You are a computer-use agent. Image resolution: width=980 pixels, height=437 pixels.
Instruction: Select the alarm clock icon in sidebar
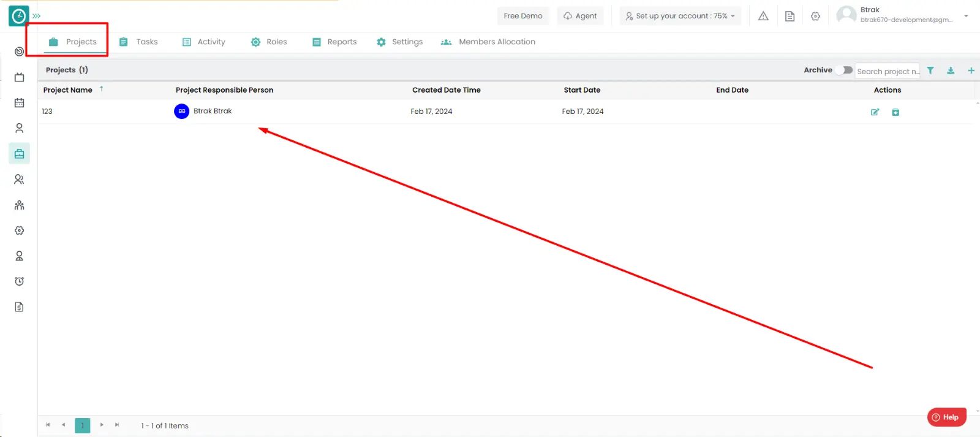pos(19,281)
